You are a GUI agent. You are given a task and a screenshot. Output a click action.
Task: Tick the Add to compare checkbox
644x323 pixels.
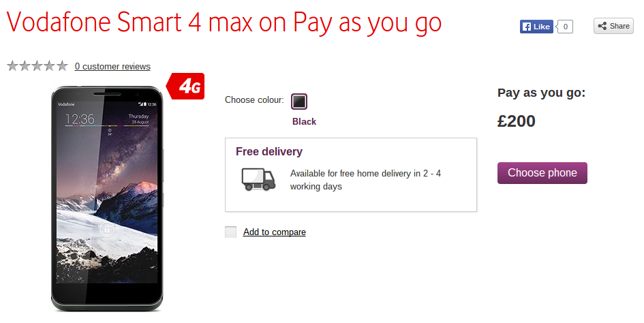coord(230,232)
